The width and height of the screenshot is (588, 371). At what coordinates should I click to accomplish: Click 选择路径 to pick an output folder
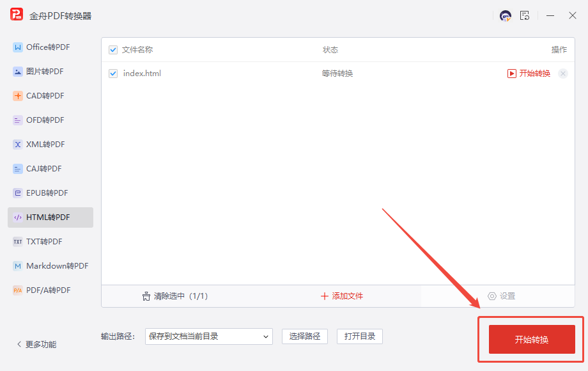click(305, 336)
